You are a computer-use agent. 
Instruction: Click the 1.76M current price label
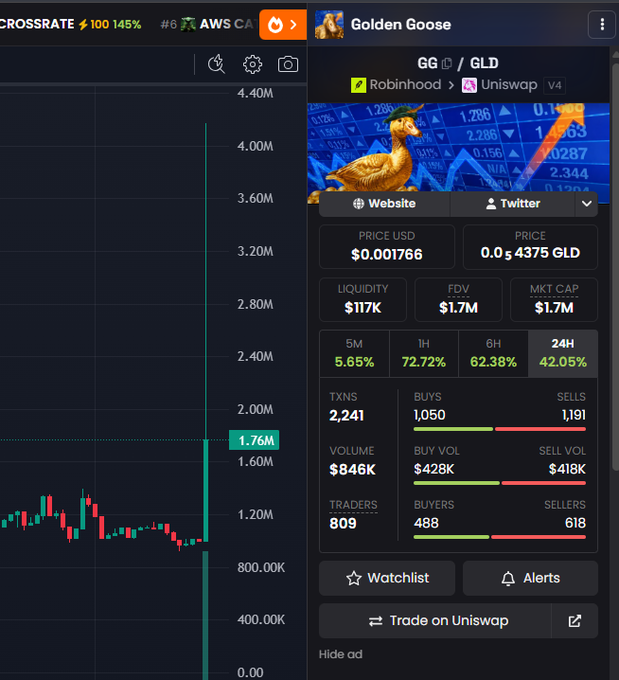click(x=254, y=440)
